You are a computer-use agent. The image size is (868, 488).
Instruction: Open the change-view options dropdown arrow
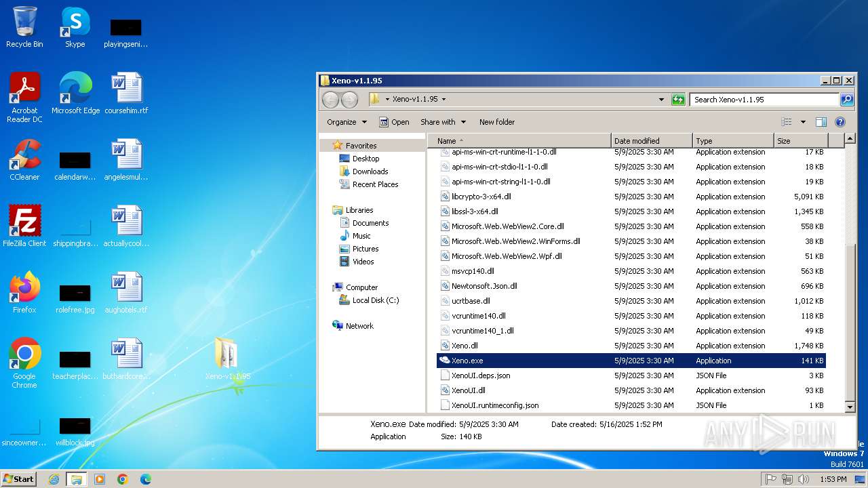(x=803, y=122)
